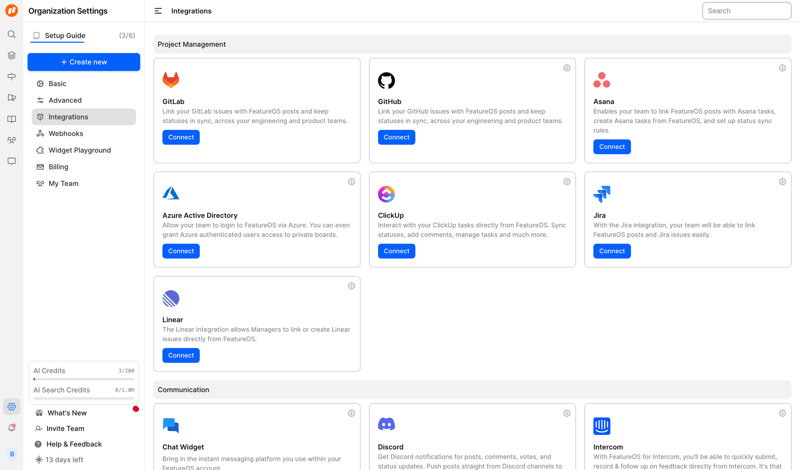Connect the GitHub integration
The width and height of the screenshot is (800, 470).
click(x=396, y=137)
